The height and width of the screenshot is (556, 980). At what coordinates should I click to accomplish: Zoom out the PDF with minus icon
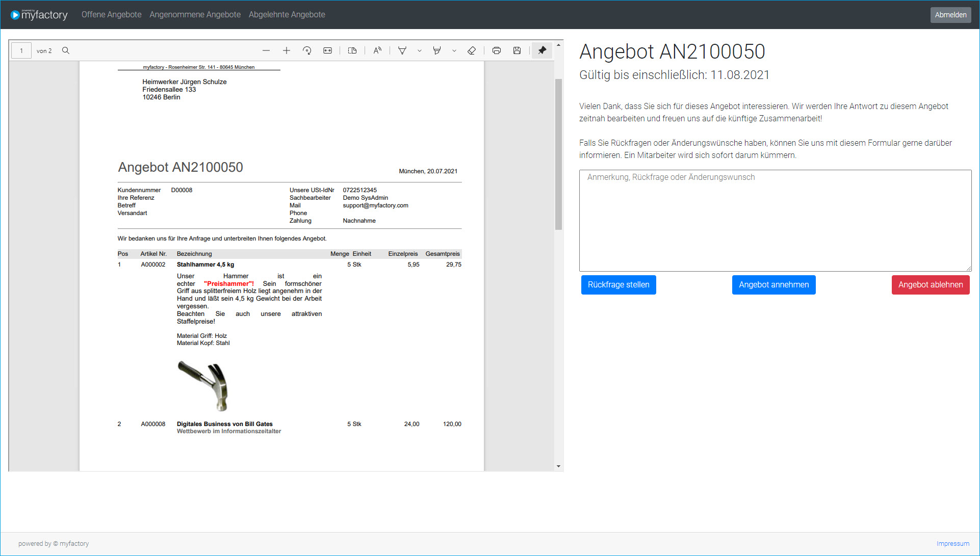[266, 50]
